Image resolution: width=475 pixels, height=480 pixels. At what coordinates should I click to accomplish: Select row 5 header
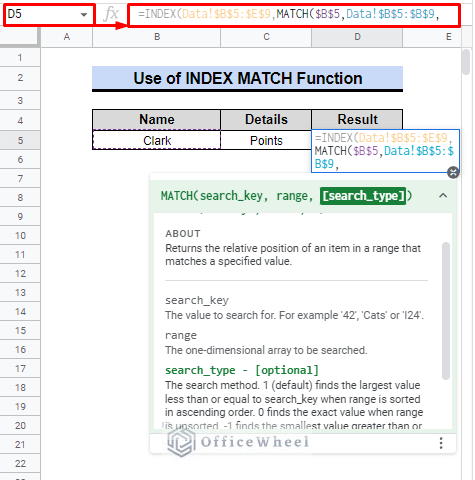[20, 140]
